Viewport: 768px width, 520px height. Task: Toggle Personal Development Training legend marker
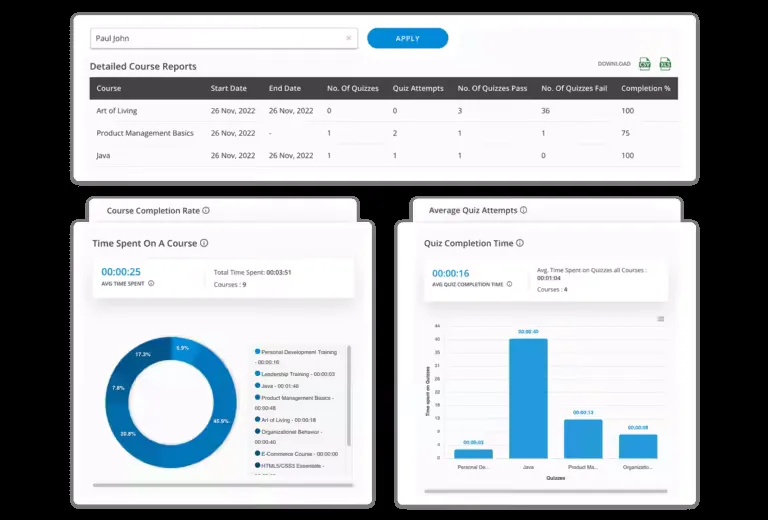pos(258,352)
